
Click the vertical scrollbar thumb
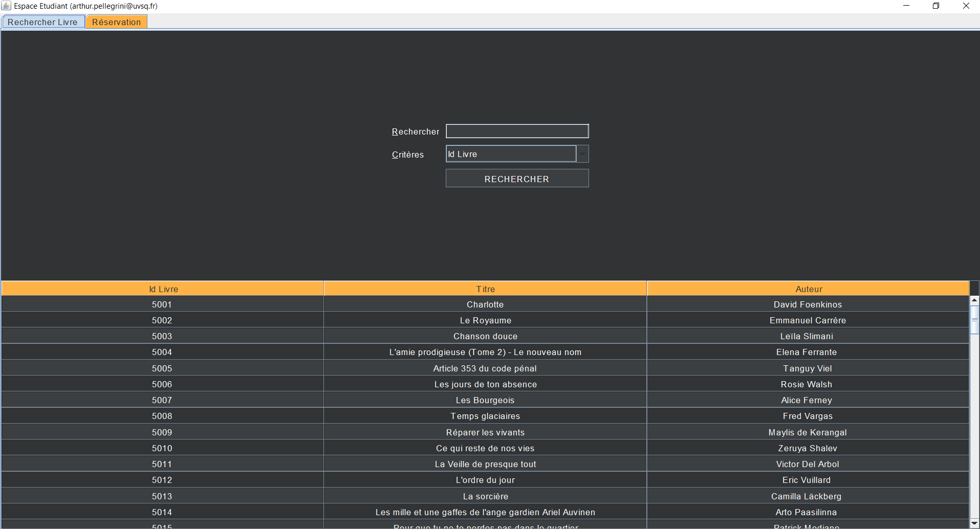pyautogui.click(x=974, y=320)
